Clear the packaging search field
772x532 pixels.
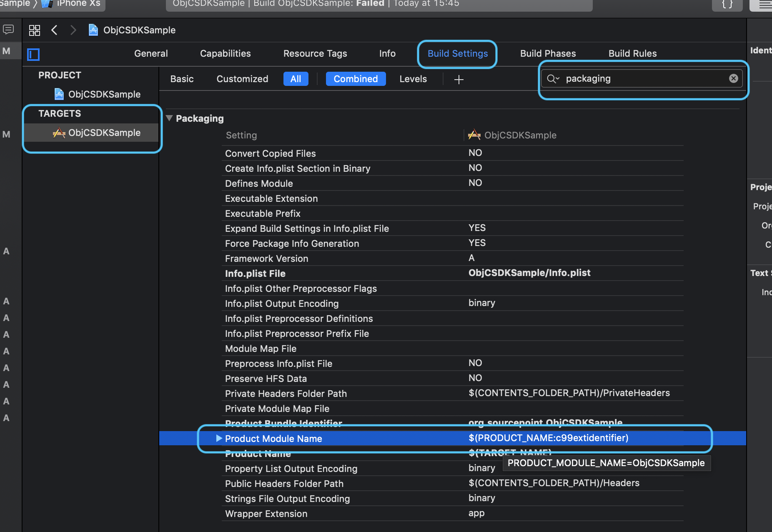[x=734, y=78]
